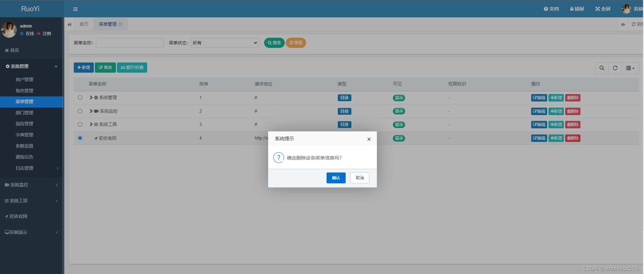The image size is (644, 274).
Task: Delete the 系统管理 row
Action: [x=573, y=98]
